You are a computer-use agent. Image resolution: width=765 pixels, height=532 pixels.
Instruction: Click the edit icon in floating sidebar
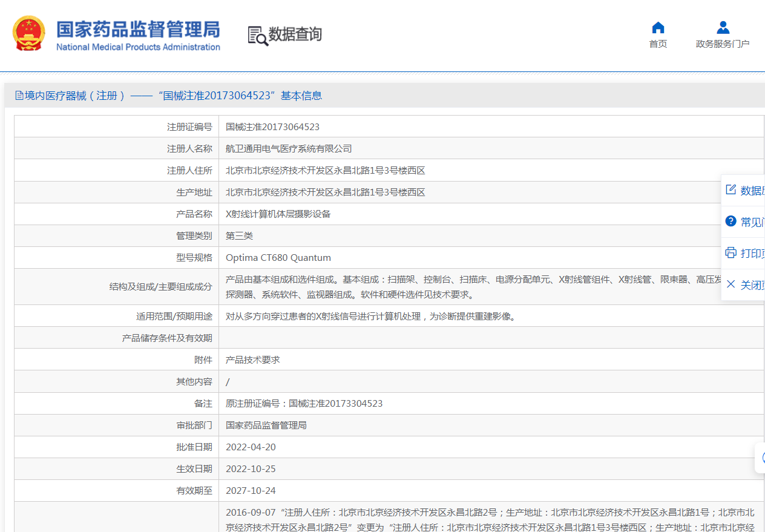click(x=731, y=190)
